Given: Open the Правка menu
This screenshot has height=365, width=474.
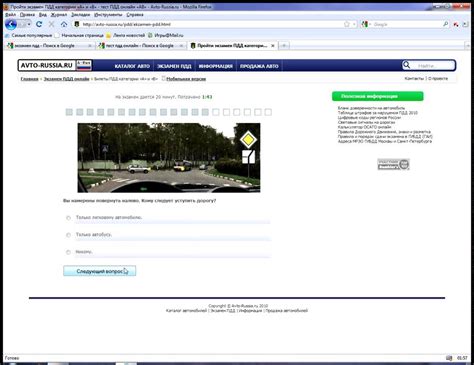Looking at the screenshot, I should point(27,15).
